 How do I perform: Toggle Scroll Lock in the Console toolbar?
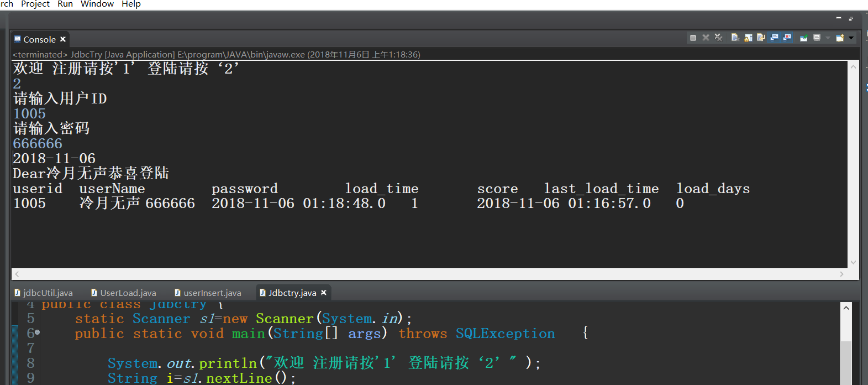tap(748, 38)
